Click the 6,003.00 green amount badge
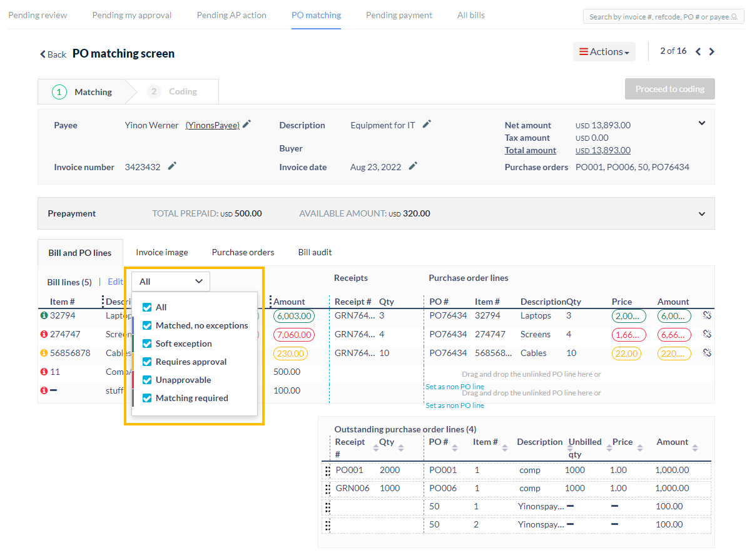 pyautogui.click(x=294, y=317)
